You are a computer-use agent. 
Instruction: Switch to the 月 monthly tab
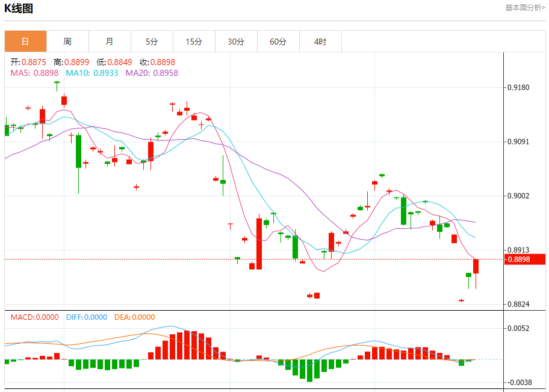tap(110, 42)
